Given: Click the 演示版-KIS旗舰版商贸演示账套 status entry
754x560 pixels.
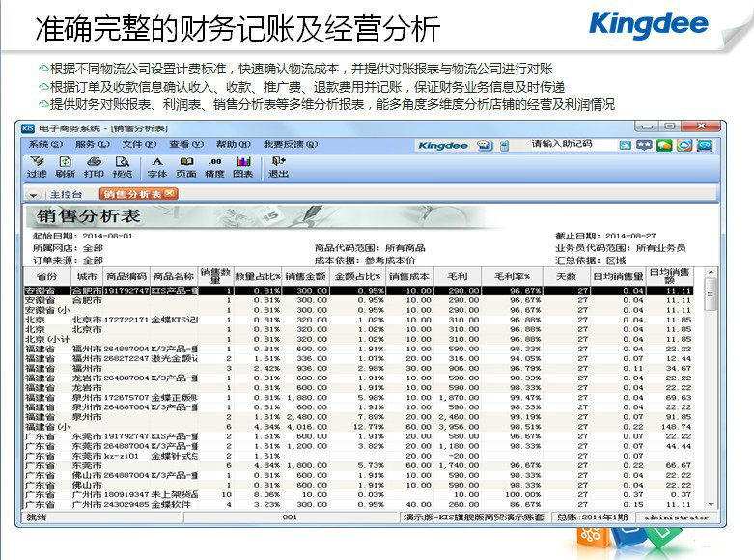Looking at the screenshot, I should pyautogui.click(x=473, y=518).
